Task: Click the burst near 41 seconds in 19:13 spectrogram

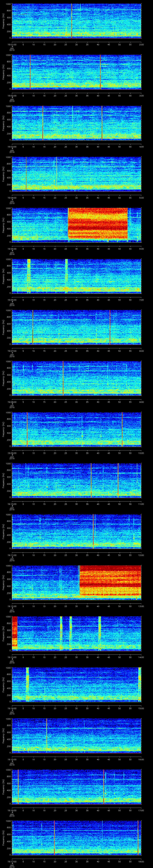Action: tap(100, 633)
